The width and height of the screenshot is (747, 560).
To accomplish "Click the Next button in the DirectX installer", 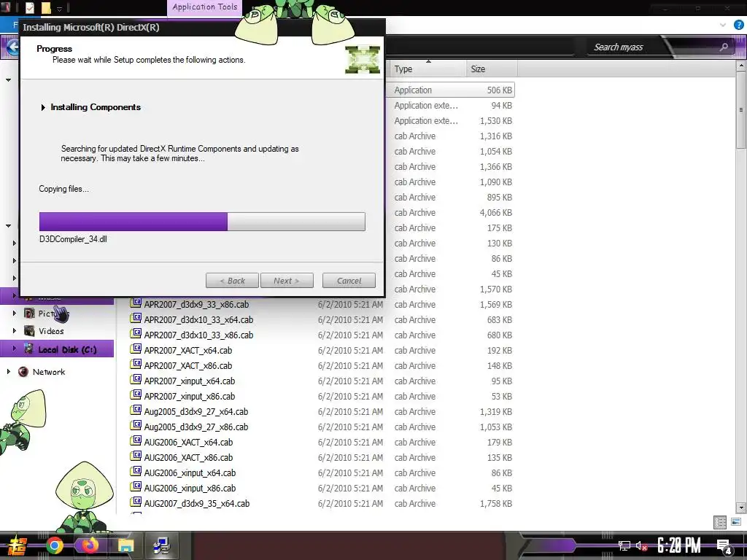I will click(x=287, y=281).
